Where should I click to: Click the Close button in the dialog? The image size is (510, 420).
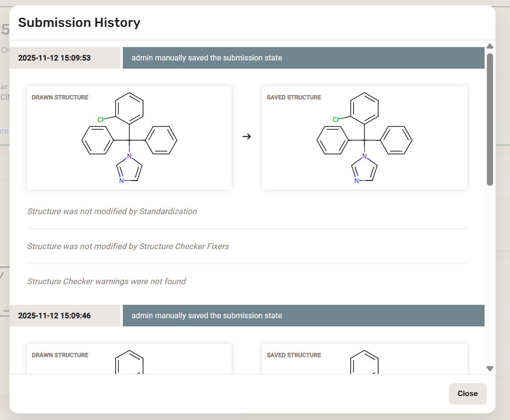[x=467, y=394]
